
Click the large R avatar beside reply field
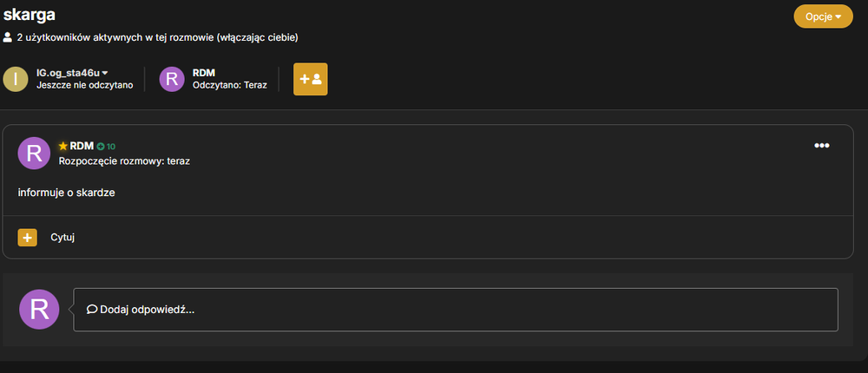pyautogui.click(x=39, y=310)
